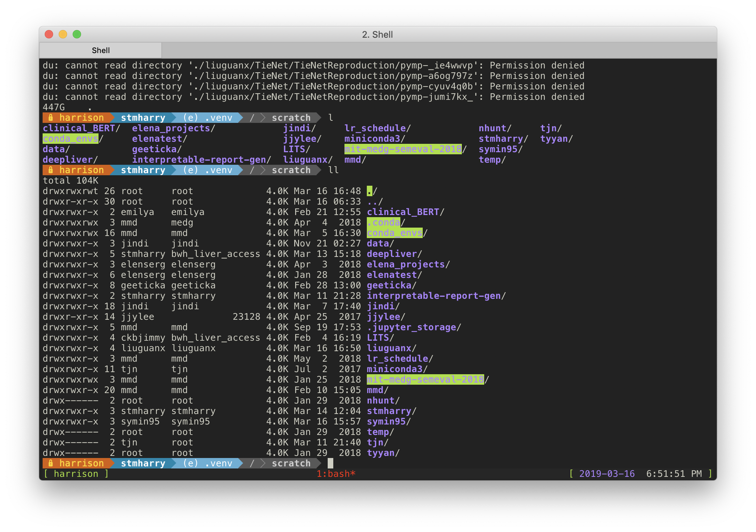Click the 2. Shell window title
Image resolution: width=756 pixels, height=532 pixels.
377,35
